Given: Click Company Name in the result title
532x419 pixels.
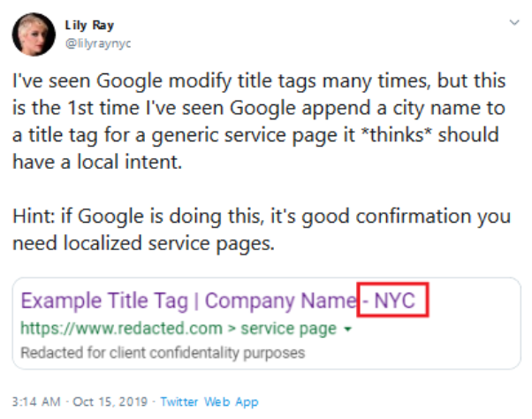Looking at the screenshot, I should (281, 301).
